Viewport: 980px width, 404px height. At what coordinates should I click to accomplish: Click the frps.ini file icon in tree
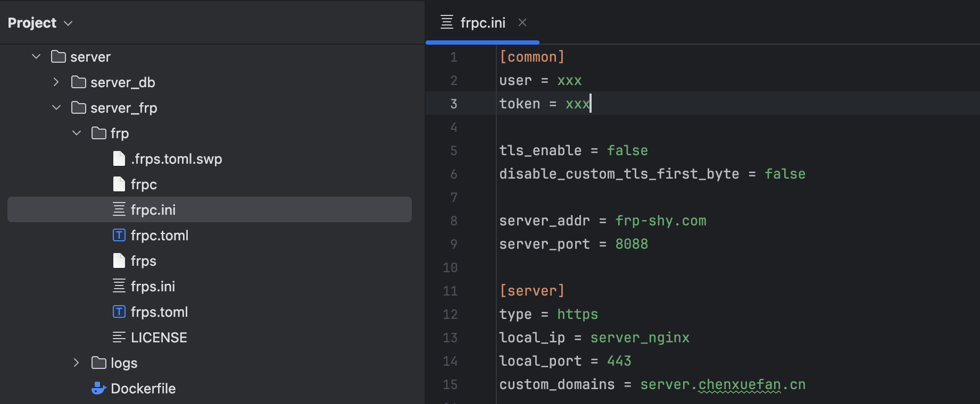(x=119, y=287)
